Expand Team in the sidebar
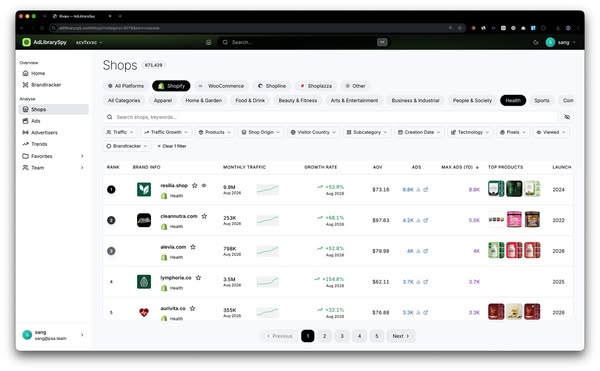 (54, 168)
